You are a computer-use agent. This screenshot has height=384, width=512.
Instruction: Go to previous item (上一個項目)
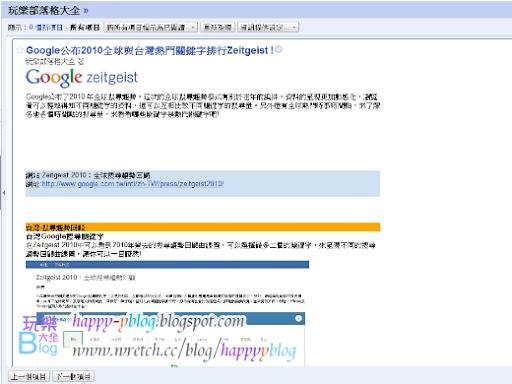click(x=29, y=377)
